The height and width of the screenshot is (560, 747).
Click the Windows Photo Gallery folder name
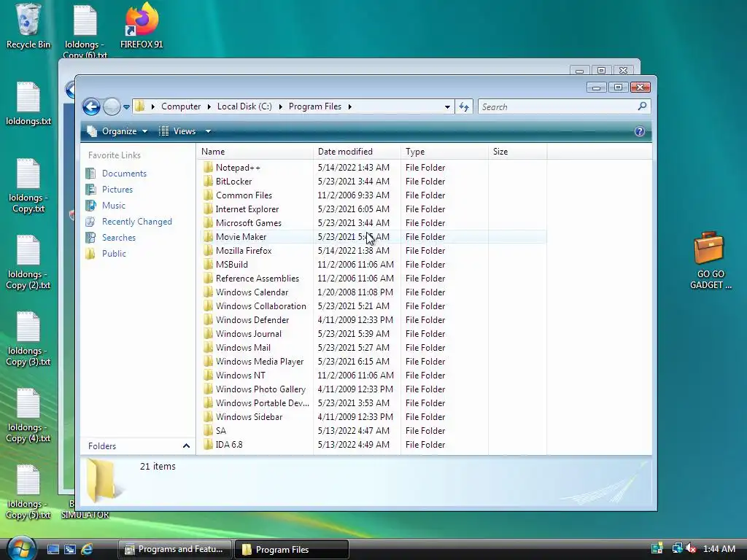point(260,389)
